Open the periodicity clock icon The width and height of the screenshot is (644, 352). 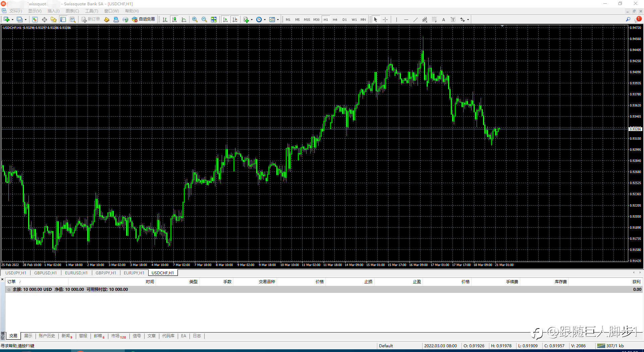(259, 19)
